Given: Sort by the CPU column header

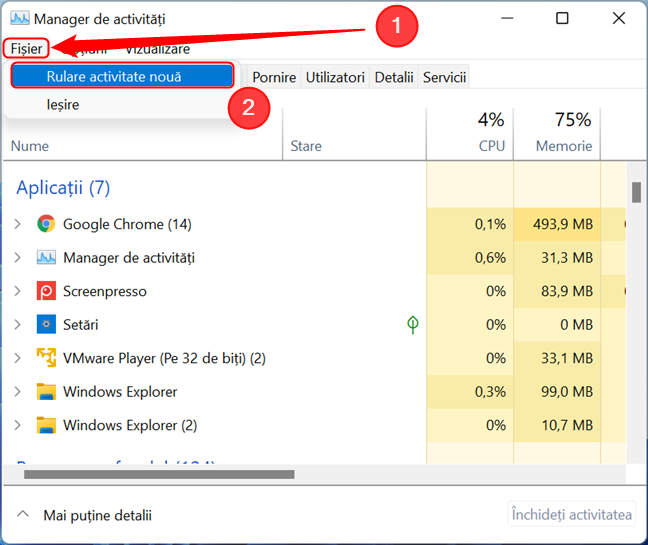Looking at the screenshot, I should coord(491,146).
